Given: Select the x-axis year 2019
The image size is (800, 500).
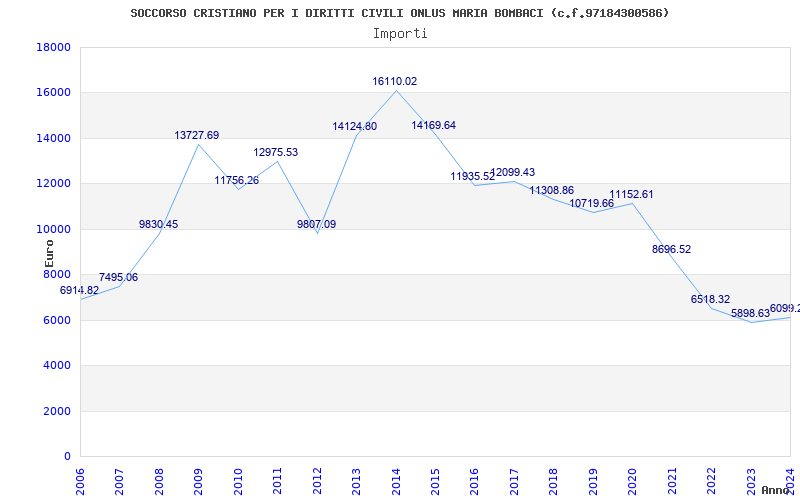Looking at the screenshot, I should click(x=593, y=481).
